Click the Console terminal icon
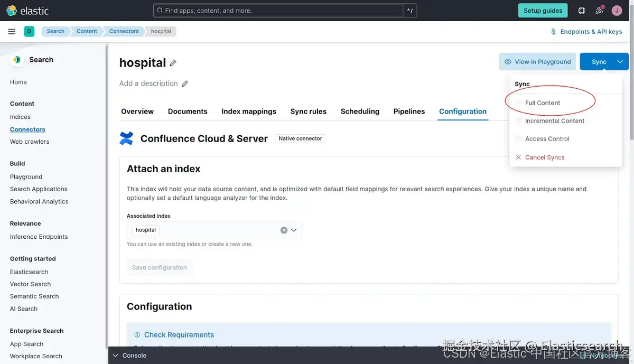This screenshot has height=364, width=634. point(115,356)
